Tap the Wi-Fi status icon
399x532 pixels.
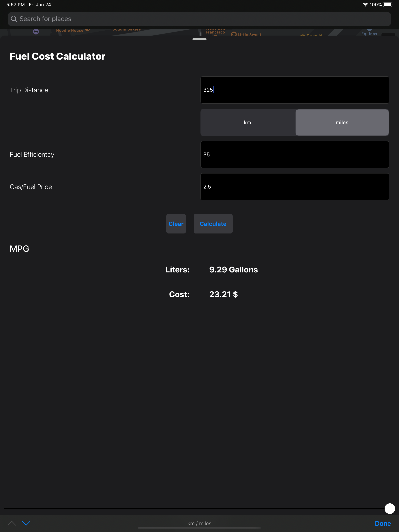(365, 4)
